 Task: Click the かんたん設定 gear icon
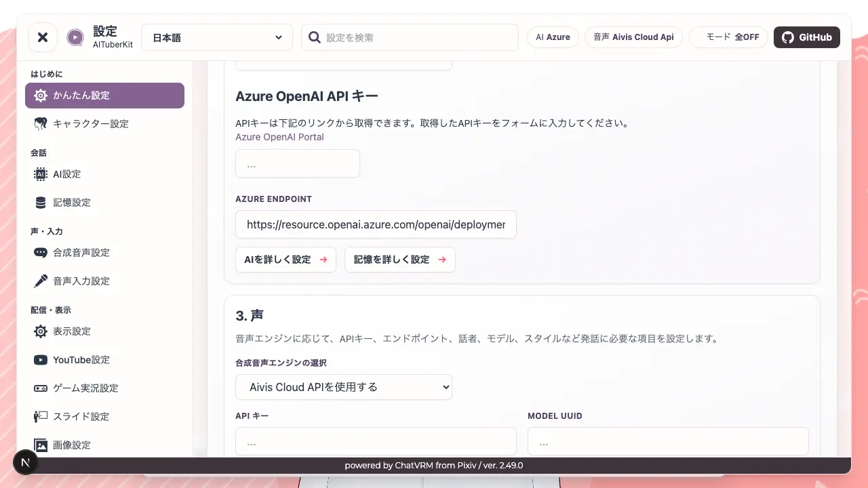[x=41, y=96]
